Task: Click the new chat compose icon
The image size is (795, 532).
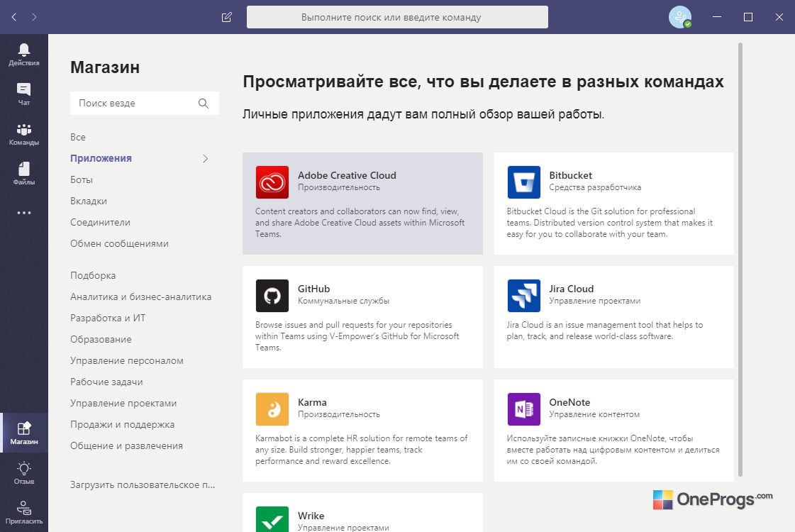Action: pos(227,17)
